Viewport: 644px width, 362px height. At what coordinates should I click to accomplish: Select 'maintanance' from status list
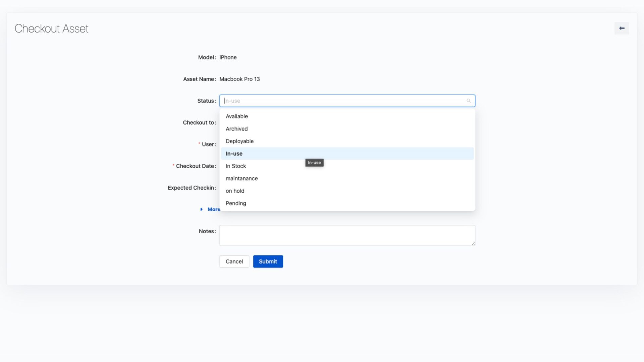click(242, 178)
